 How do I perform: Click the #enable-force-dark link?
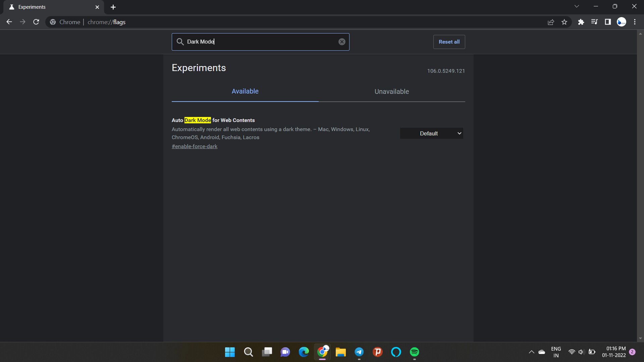coord(194,146)
